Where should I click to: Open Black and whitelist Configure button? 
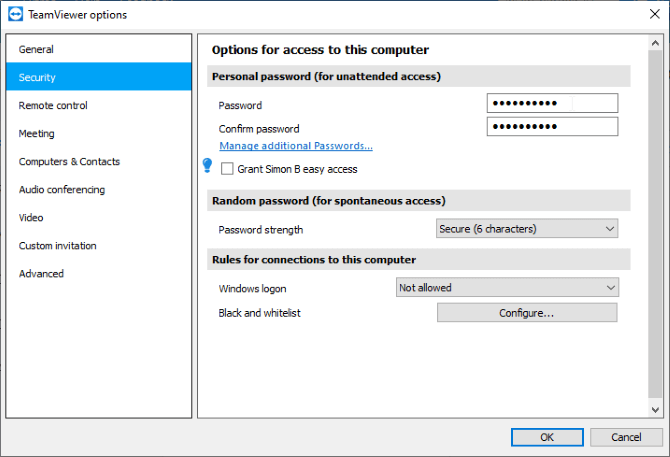(527, 313)
